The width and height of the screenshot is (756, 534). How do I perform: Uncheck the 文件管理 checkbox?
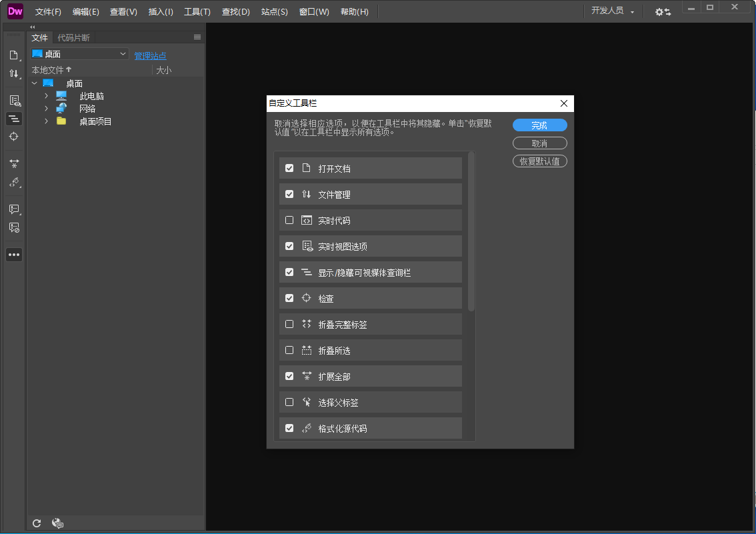pos(289,194)
